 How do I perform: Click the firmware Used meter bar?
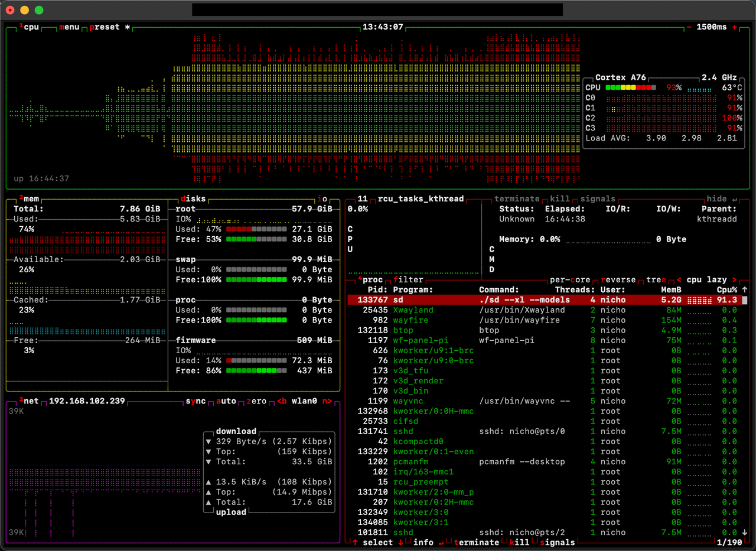pos(256,360)
